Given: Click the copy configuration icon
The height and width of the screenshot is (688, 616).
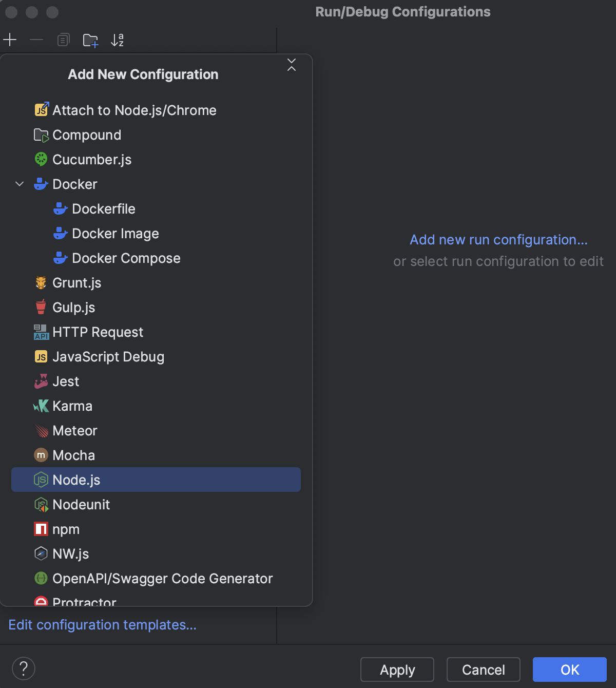Looking at the screenshot, I should point(63,40).
